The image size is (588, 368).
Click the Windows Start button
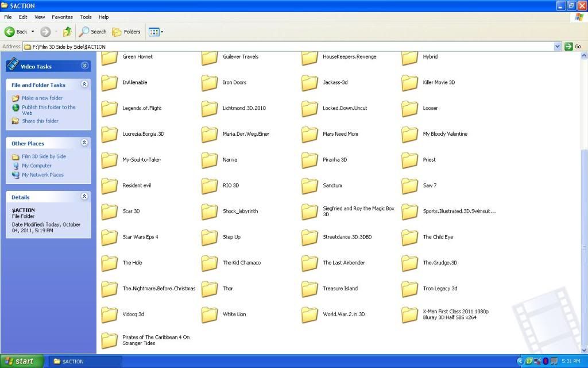pos(22,361)
